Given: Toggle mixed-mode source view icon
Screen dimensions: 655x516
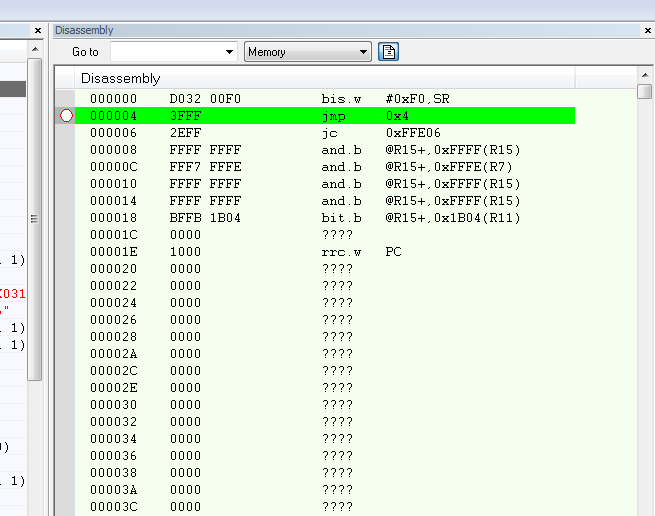Looking at the screenshot, I should click(388, 52).
